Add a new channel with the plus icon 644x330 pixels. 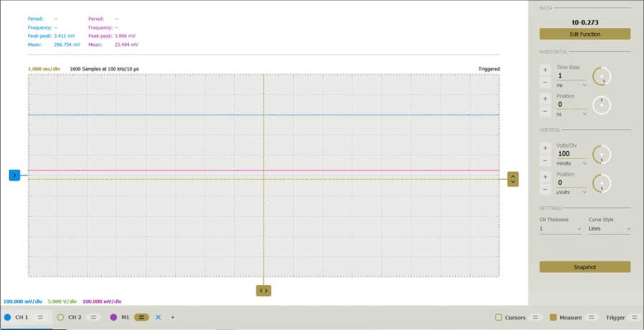[x=172, y=317]
